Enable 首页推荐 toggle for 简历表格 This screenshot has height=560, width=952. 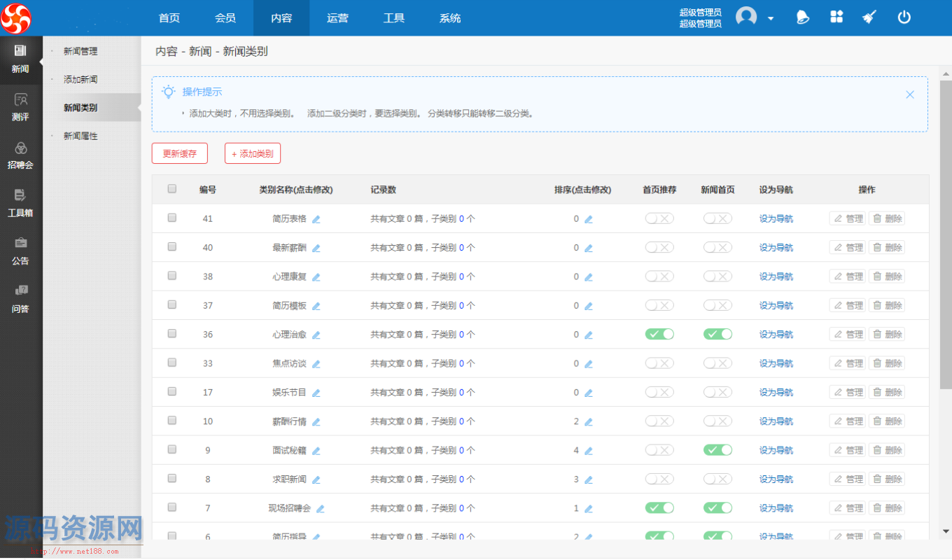click(x=659, y=218)
